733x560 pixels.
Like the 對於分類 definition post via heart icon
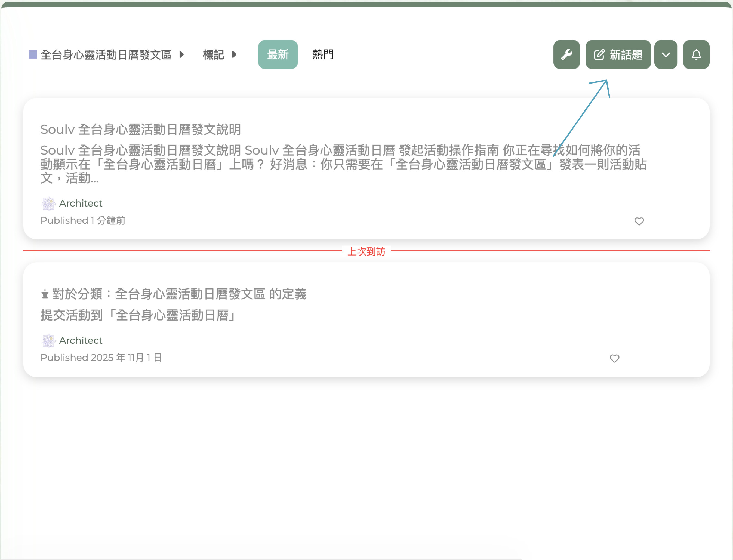(x=614, y=358)
